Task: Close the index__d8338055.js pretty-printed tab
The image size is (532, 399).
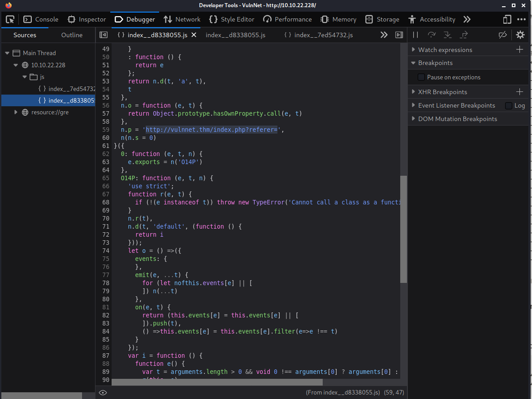Action: pos(194,35)
